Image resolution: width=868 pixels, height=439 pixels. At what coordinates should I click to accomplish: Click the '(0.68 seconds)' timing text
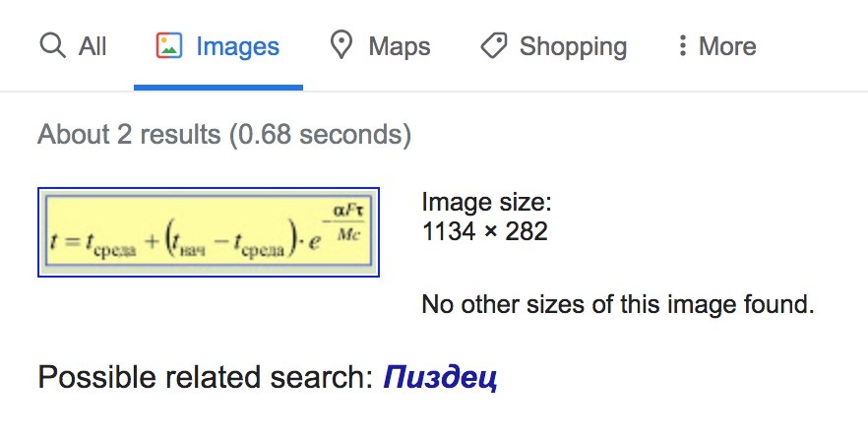(x=320, y=133)
